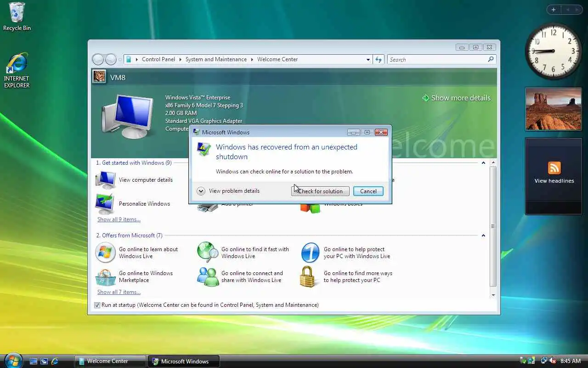588x368 pixels.
Task: Click Go online to connect and share text
Action: point(252,276)
